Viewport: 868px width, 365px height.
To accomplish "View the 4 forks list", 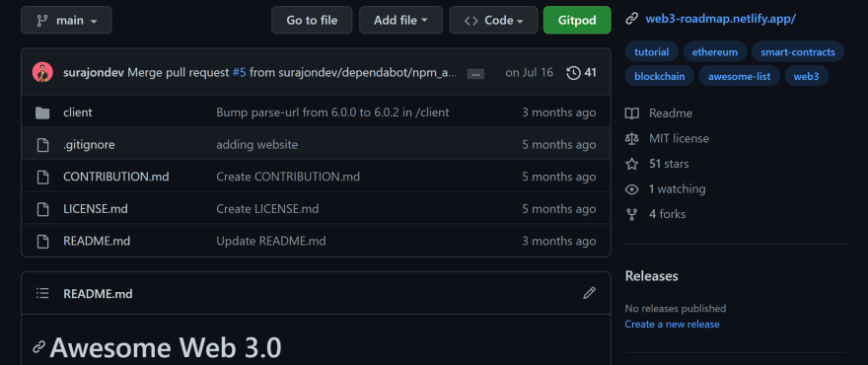I will (x=667, y=214).
